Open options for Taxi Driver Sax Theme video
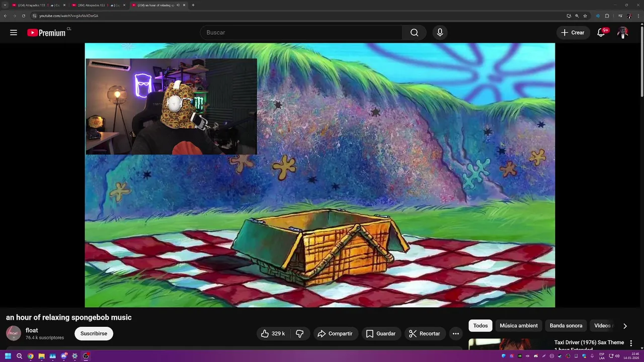Image resolution: width=644 pixels, height=362 pixels. click(631, 343)
